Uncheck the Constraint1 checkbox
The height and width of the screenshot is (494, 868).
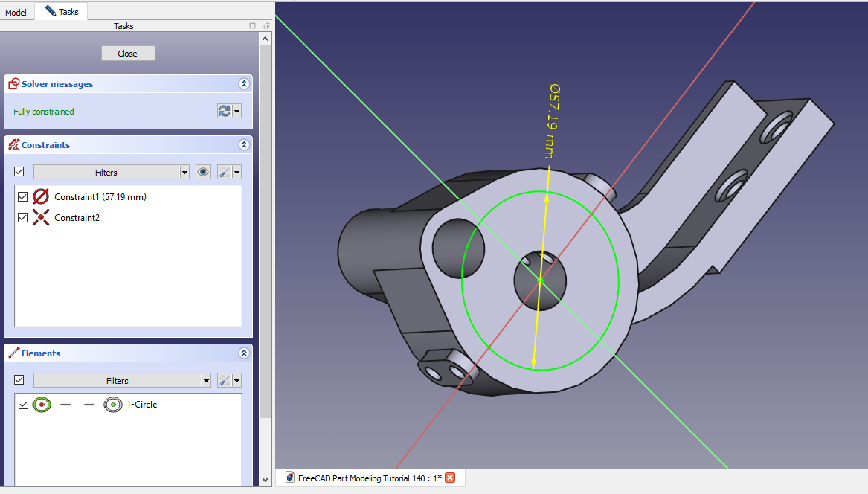coord(23,197)
